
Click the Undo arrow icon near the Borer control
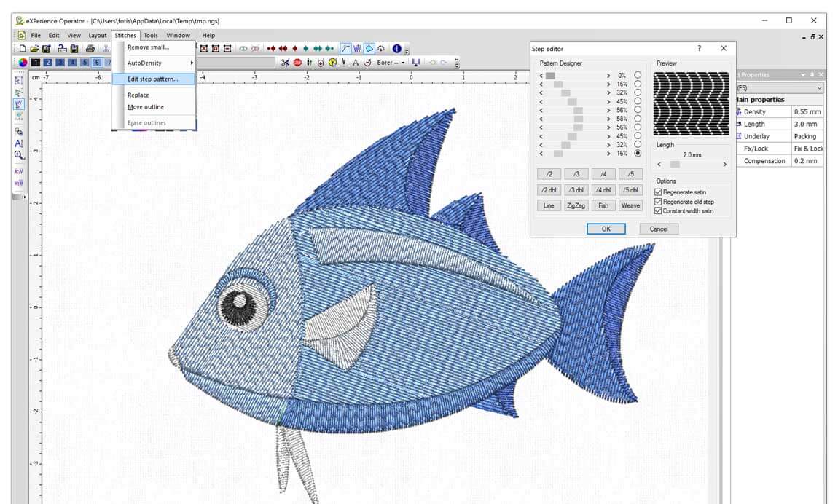tap(432, 62)
